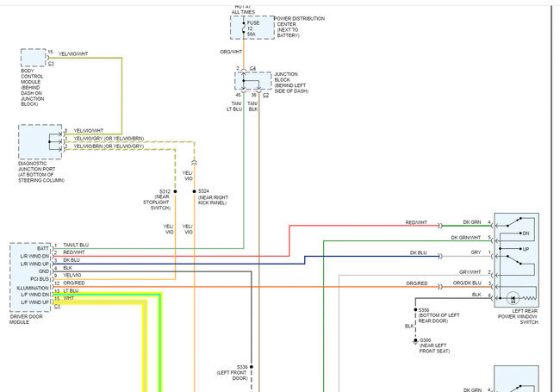Image resolution: width=560 pixels, height=392 pixels.
Task: Click the LEFT REAR POWER WINDOW SWITCH label
Action: click(x=518, y=317)
